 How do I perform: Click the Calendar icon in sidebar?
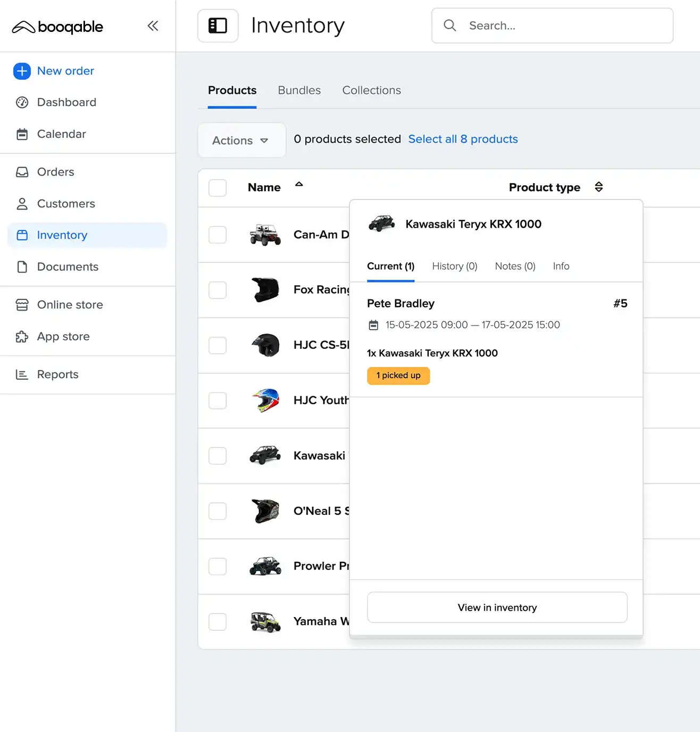click(x=22, y=134)
